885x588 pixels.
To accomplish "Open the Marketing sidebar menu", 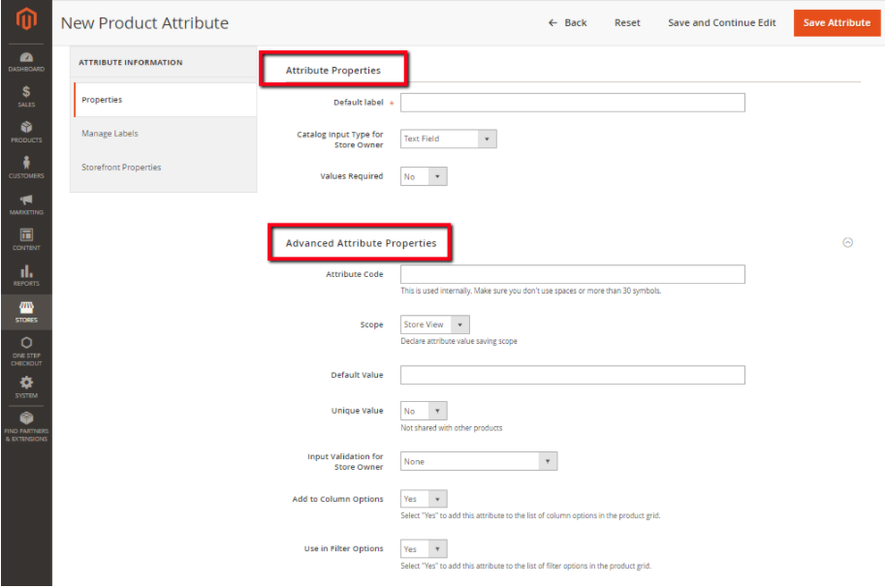I will [x=26, y=204].
